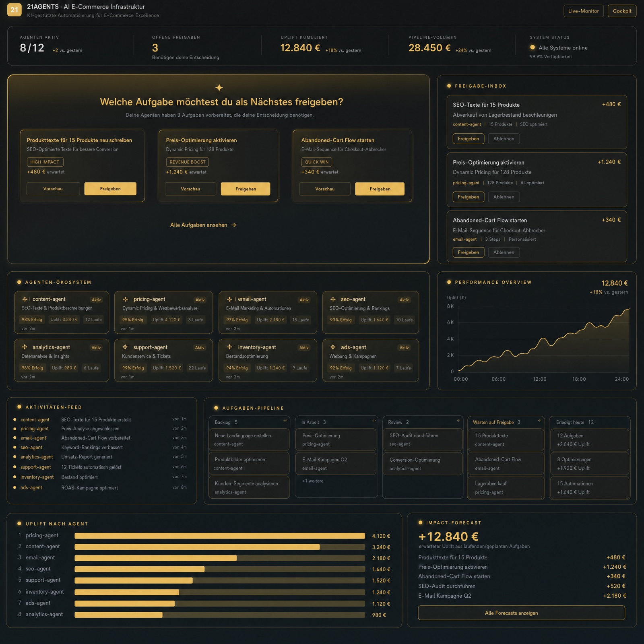Viewport: 644px width, 644px height.
Task: Approve SEO-Texte für 15 Produkte in inbox
Action: tap(469, 139)
